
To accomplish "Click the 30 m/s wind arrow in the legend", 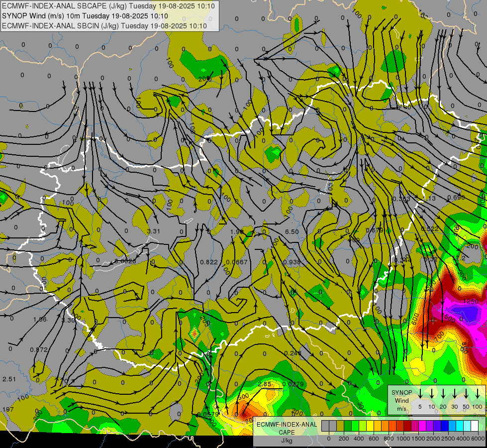I will [x=455, y=393].
